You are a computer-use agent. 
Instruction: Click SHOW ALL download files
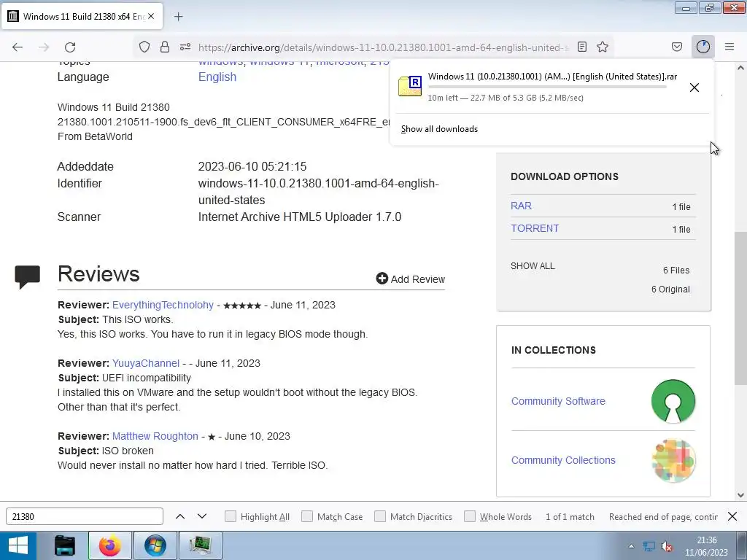(533, 265)
